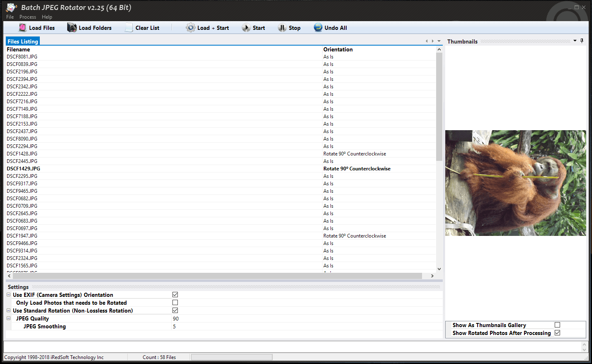Toggle Use EXIF Orientation checkbox
The image size is (592, 364).
pos(175,295)
